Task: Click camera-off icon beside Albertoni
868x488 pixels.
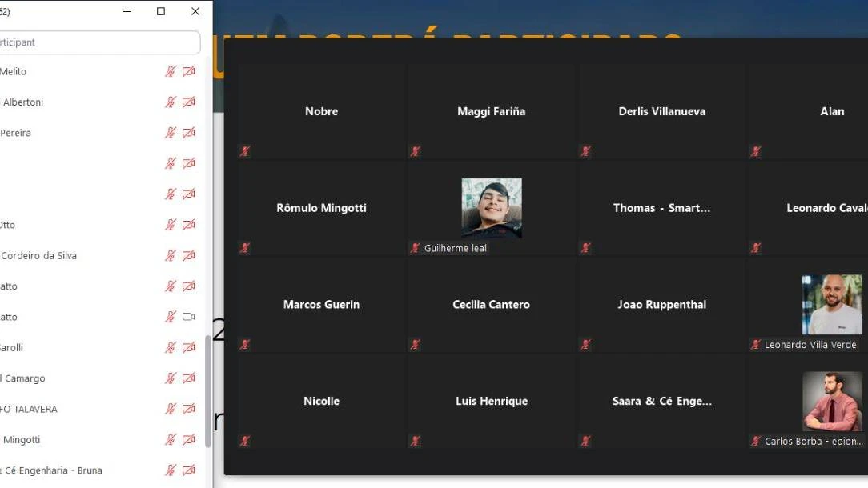Action: (x=189, y=102)
